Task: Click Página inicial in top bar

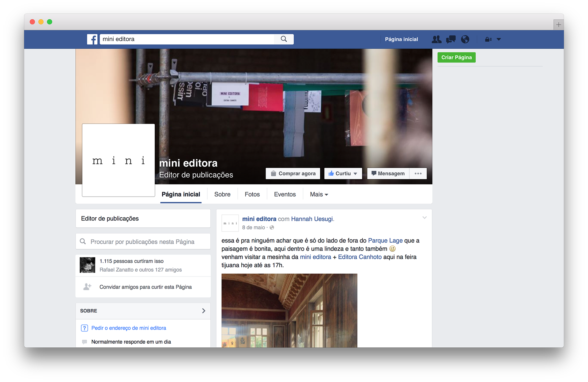Action: click(401, 39)
